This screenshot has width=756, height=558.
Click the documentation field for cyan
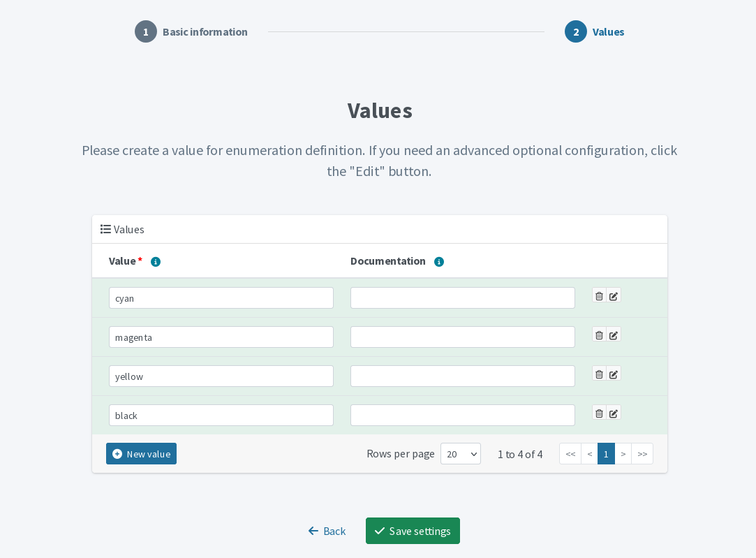click(x=462, y=298)
